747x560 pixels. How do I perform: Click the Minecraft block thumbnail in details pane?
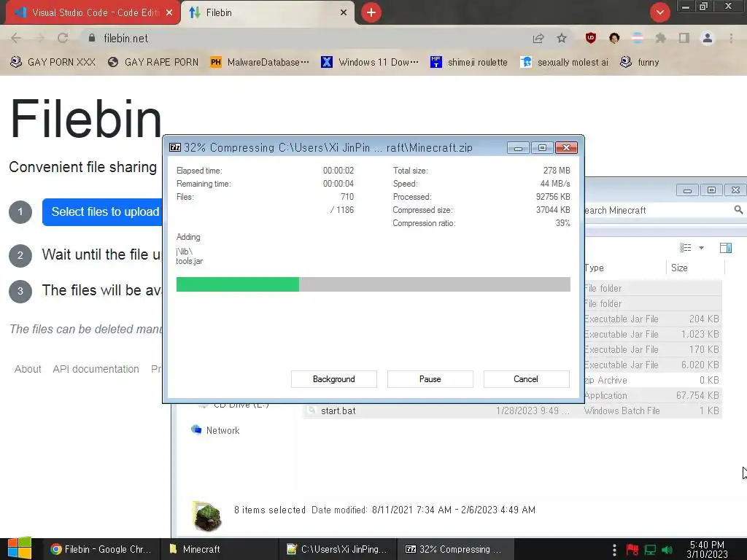pos(206,516)
